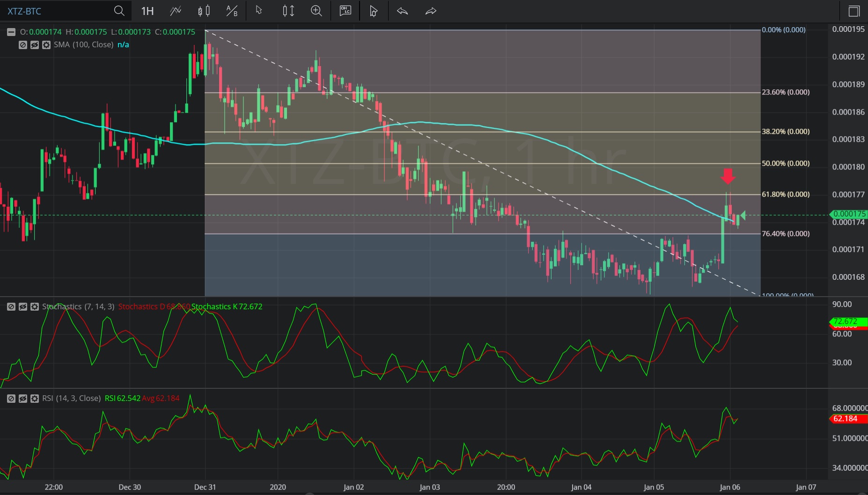The image size is (868, 495).
Task: Click the 2020 time axis label
Action: point(278,487)
